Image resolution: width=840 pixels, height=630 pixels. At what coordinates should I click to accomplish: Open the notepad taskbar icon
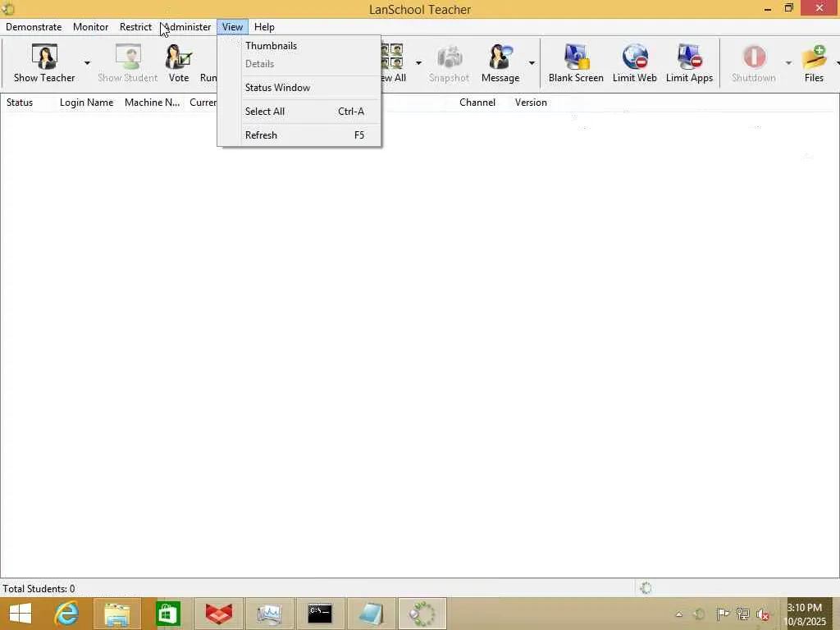pos(371,614)
